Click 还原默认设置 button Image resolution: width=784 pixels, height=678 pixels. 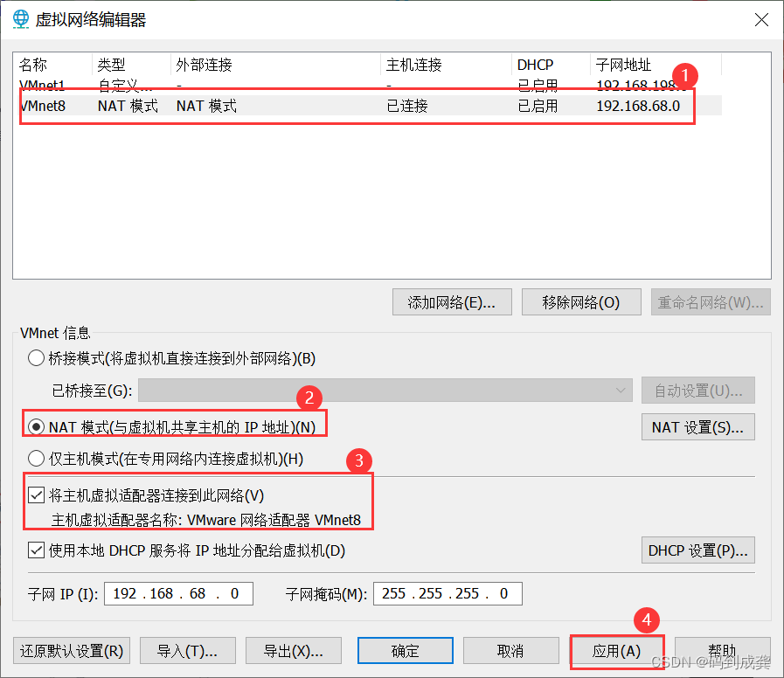tap(71, 650)
